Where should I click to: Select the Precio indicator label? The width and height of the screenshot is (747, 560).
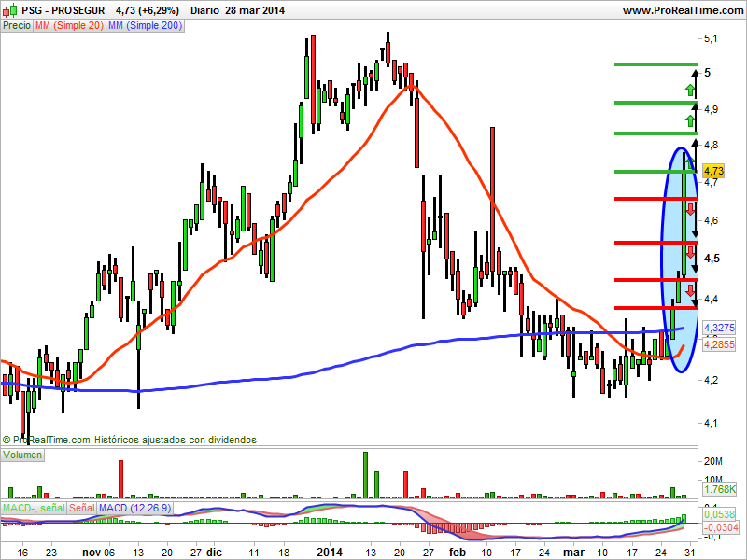(17, 26)
